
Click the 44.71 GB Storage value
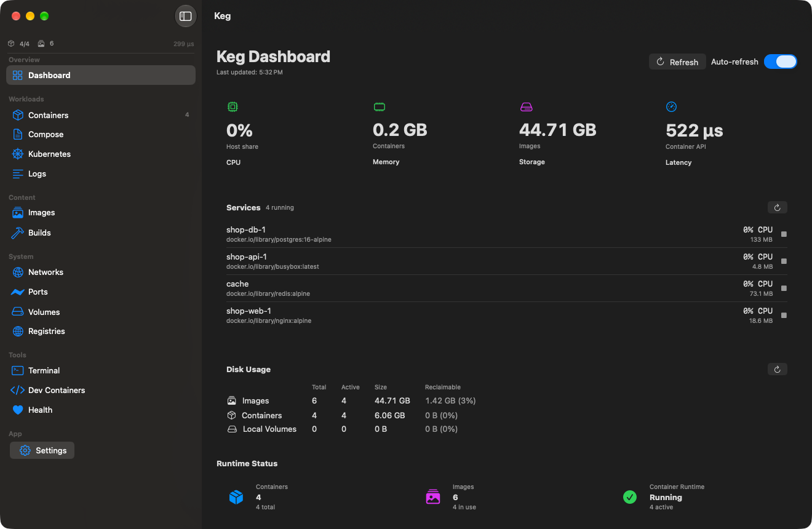(x=558, y=130)
